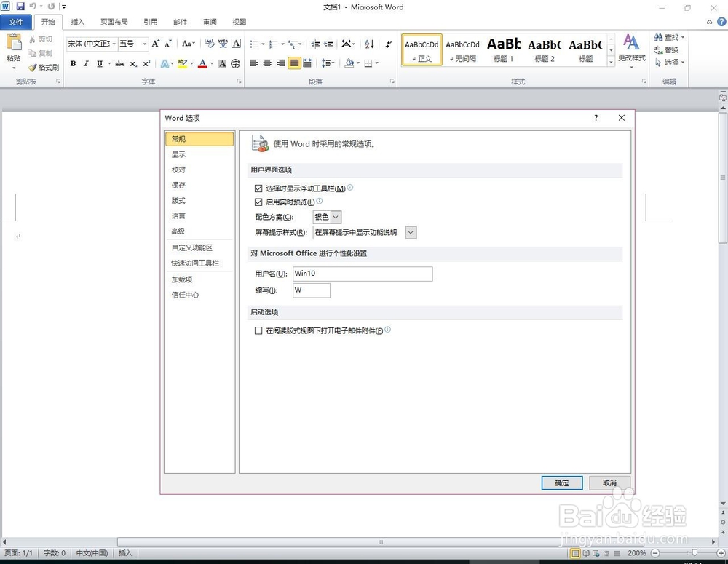
Task: Select the Advanced (高级) options category
Action: pos(199,231)
